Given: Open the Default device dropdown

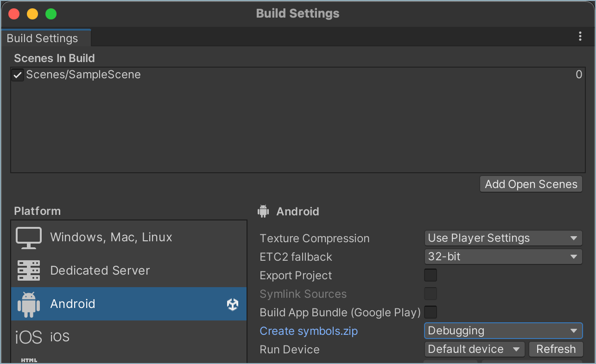Looking at the screenshot, I should (474, 349).
